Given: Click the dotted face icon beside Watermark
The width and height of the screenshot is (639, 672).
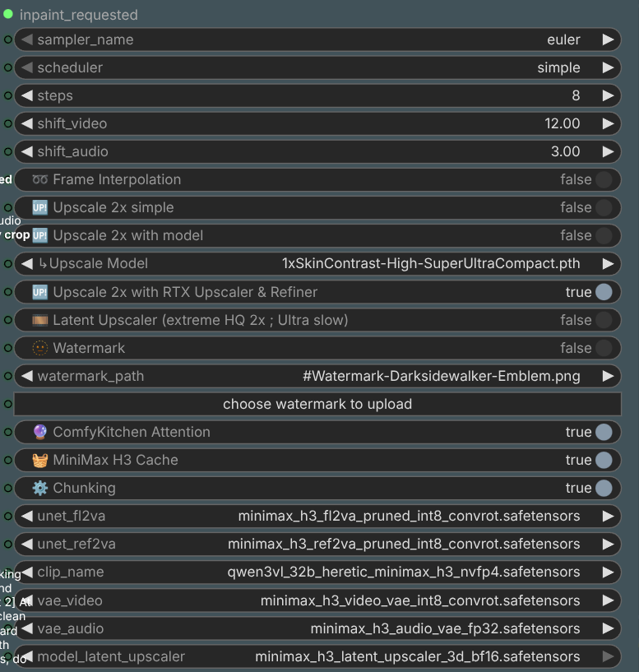Looking at the screenshot, I should [x=39, y=348].
